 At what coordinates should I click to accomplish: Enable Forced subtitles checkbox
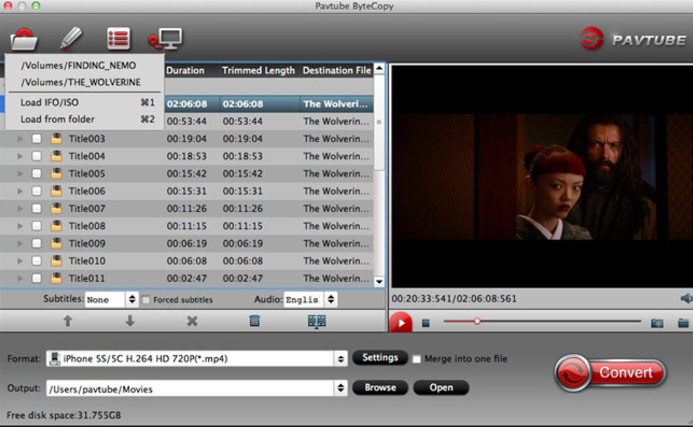146,300
